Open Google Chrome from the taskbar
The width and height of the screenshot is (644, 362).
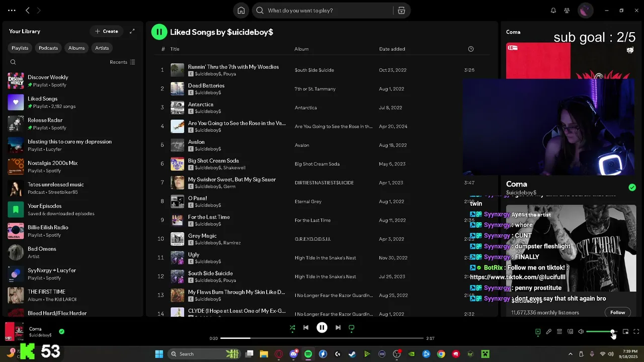[441, 354]
